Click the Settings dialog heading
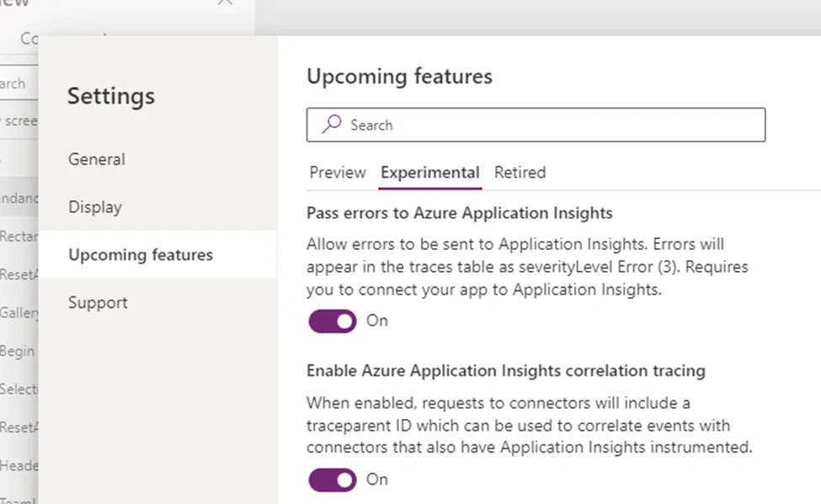The height and width of the screenshot is (504, 821). pyautogui.click(x=110, y=96)
